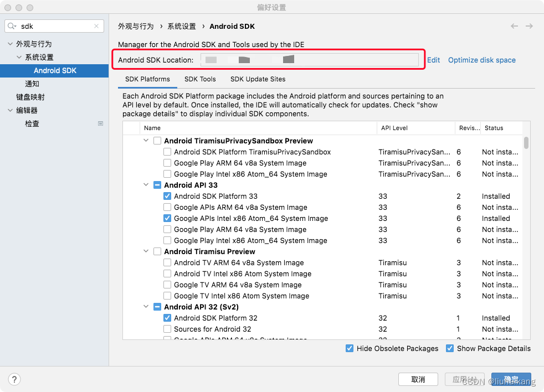Select the Installed status of Platform 33

496,196
